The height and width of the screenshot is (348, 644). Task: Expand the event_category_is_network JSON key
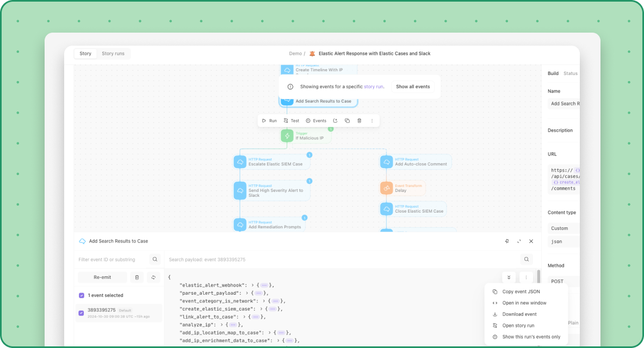(x=264, y=301)
